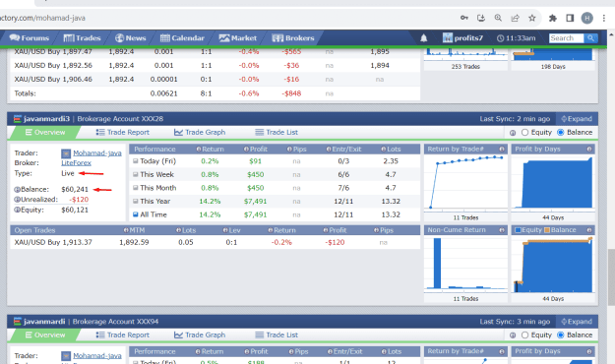Open the Brokers menu
615x364 pixels.
tap(293, 38)
